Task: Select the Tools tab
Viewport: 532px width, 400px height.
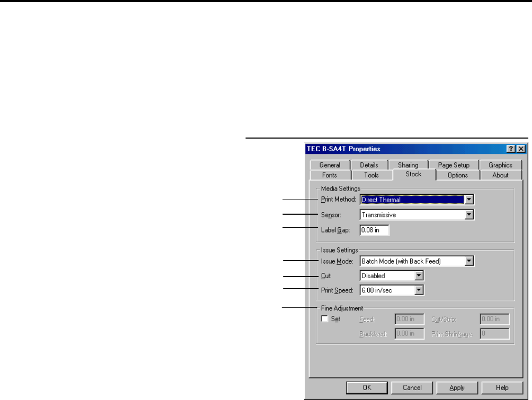Action: [x=371, y=175]
